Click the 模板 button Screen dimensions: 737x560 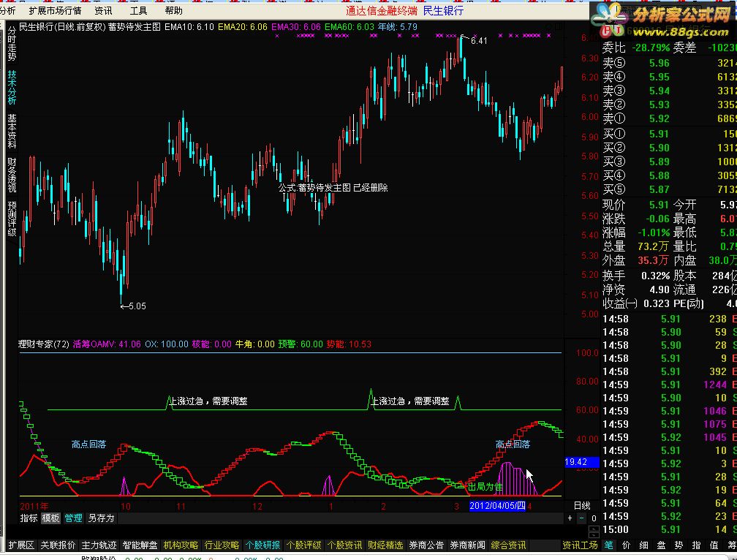(x=50, y=518)
